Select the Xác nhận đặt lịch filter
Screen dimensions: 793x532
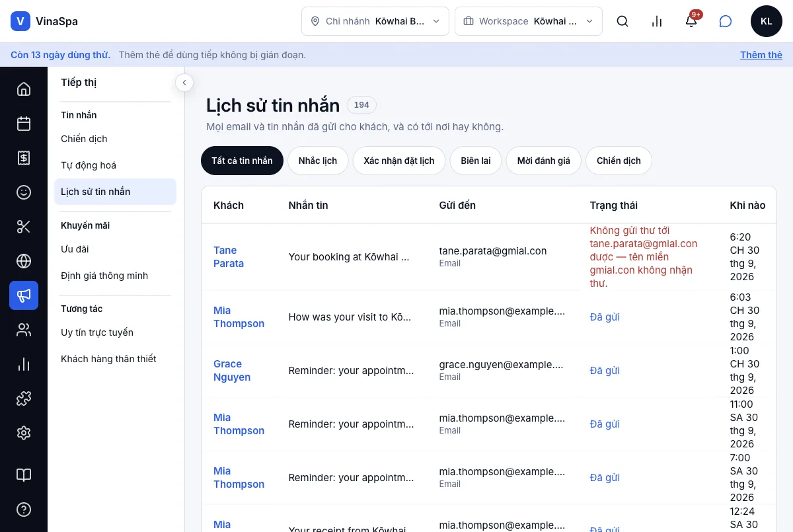(399, 161)
